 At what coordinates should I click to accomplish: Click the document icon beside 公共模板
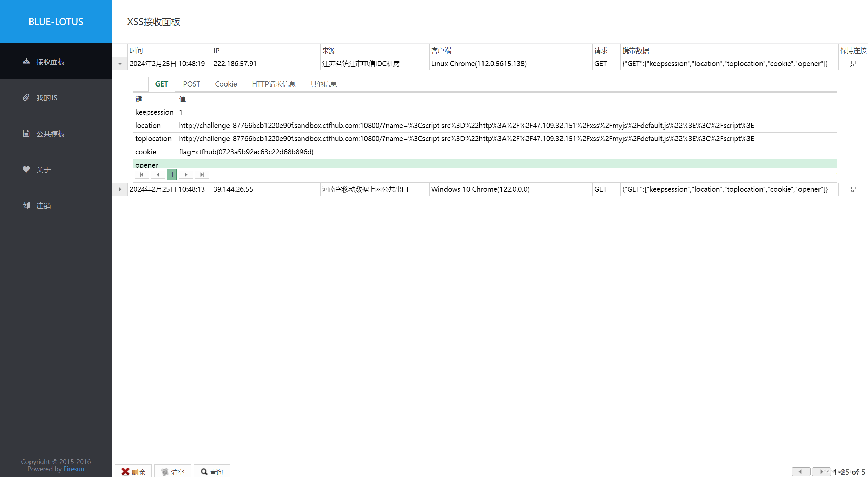click(26, 133)
